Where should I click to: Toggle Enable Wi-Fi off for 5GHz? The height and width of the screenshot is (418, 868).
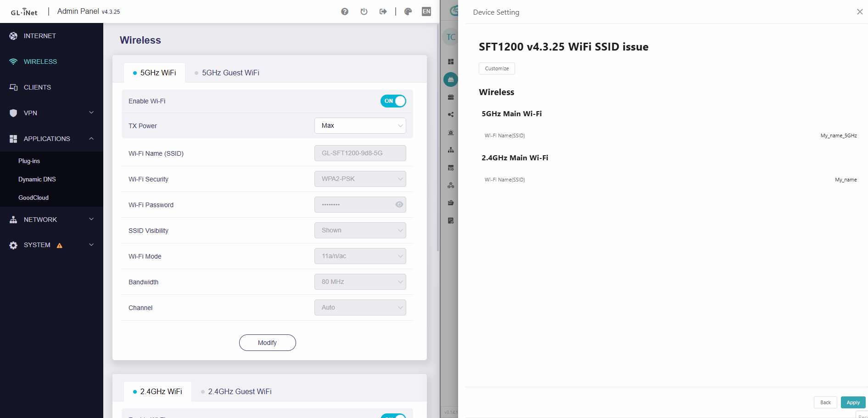coord(393,101)
